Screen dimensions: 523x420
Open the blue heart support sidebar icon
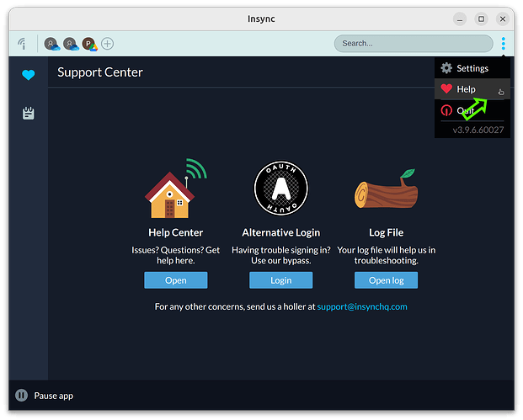29,75
